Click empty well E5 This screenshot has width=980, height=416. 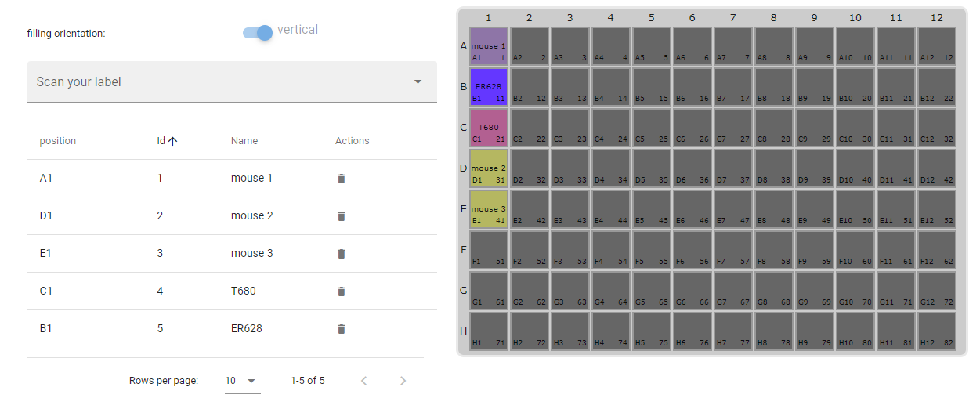tap(652, 208)
